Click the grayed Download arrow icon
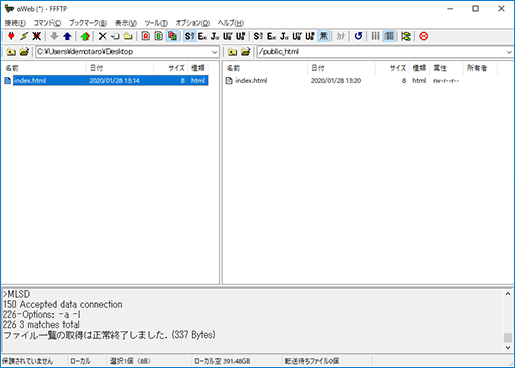Image resolution: width=515 pixels, height=368 pixels. click(54, 36)
